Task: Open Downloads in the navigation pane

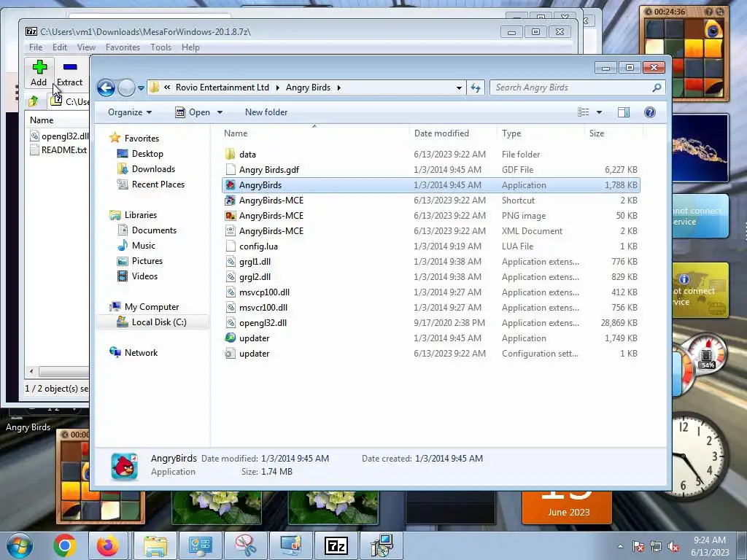Action: (x=153, y=169)
